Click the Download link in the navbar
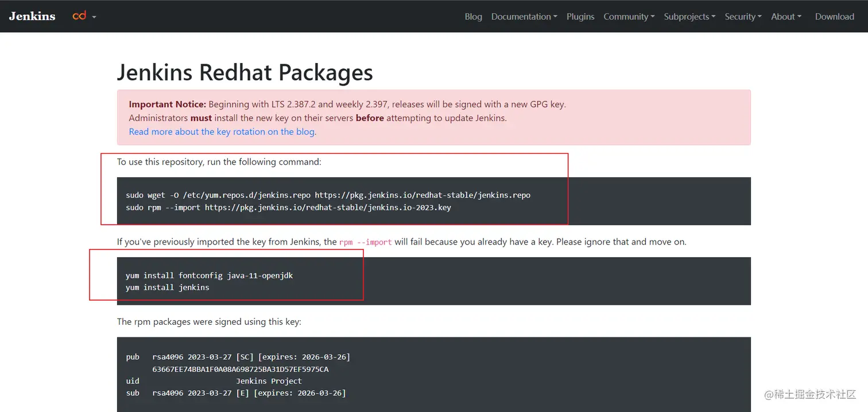The image size is (868, 412). point(835,17)
